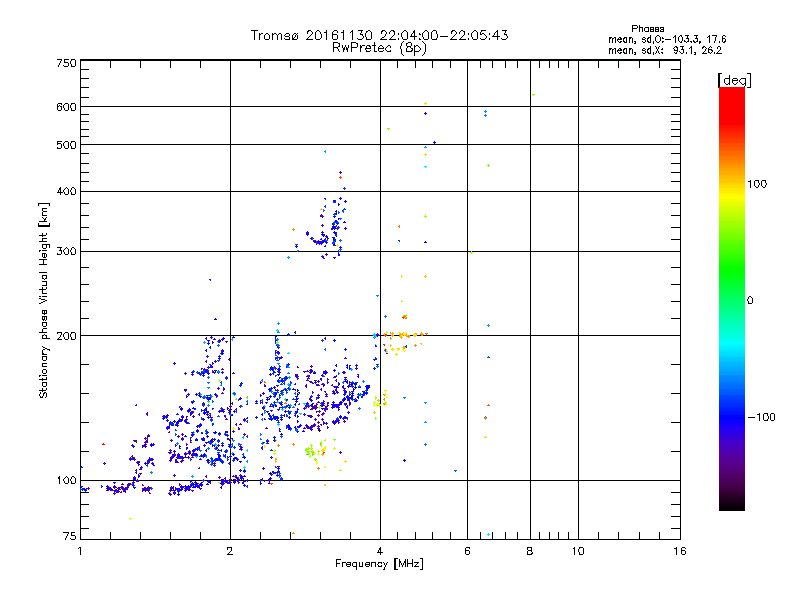Screen dimensions: 800x600
Task: Click the y-axis tick label '100'
Action: (x=66, y=481)
